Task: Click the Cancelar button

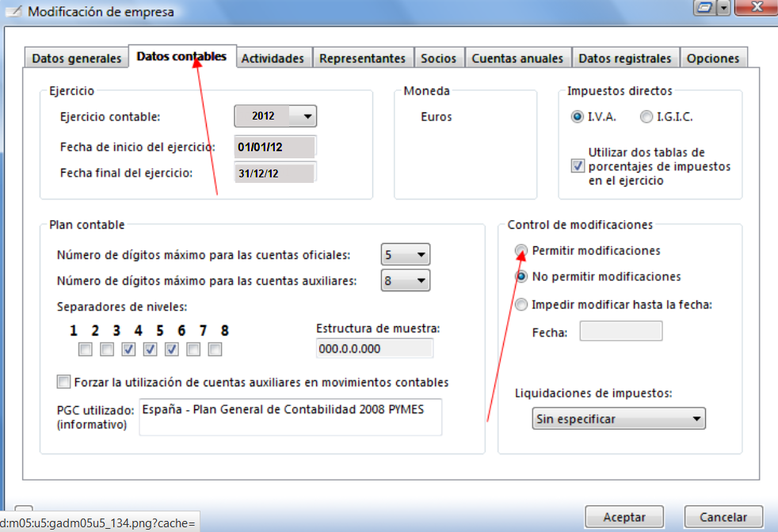Action: 723,517
